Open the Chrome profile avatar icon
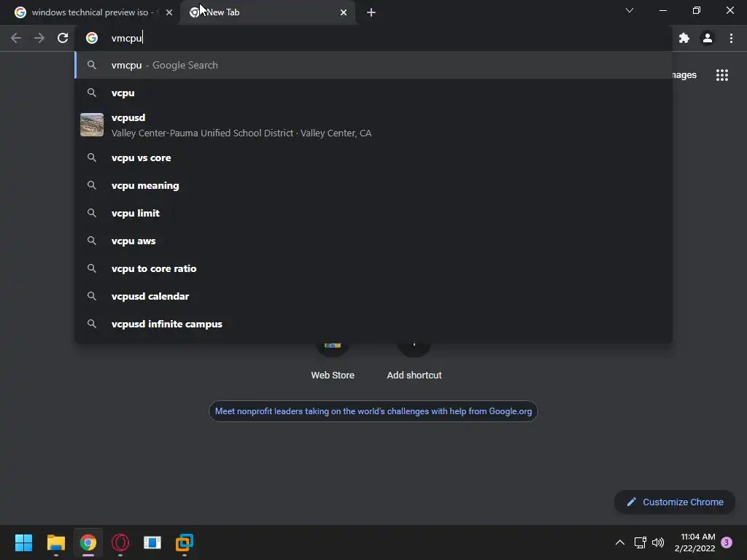 [708, 38]
